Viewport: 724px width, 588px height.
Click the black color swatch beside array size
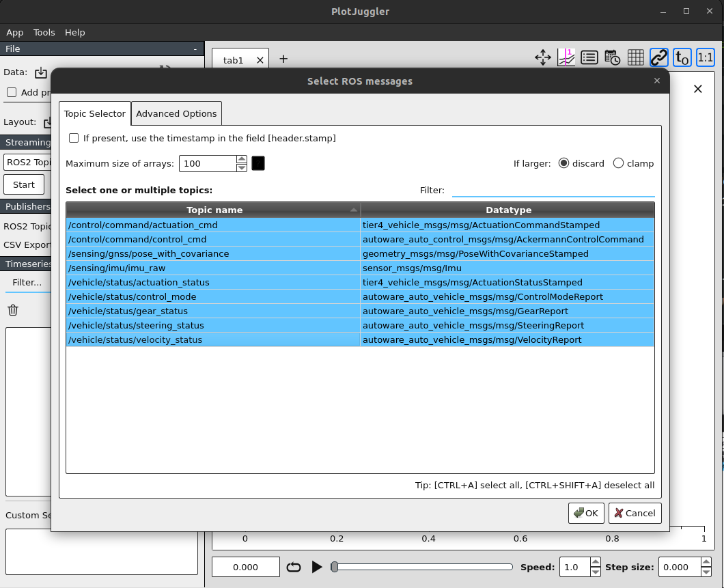[x=258, y=163]
